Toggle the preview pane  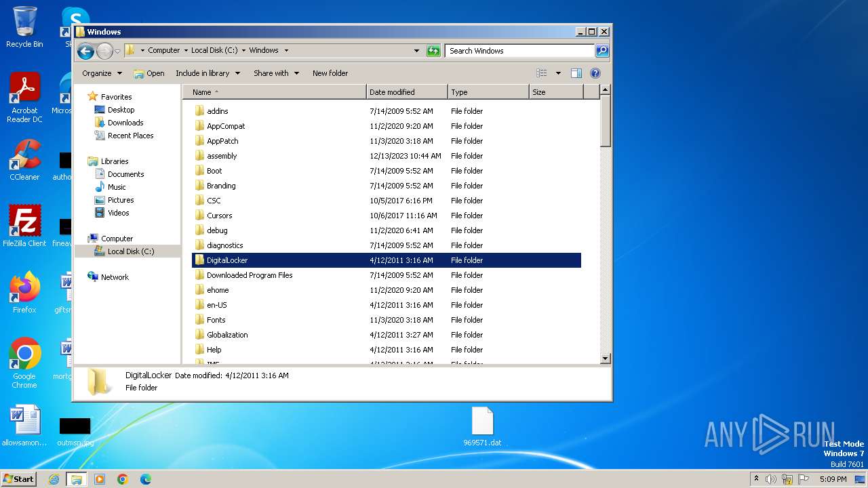(x=576, y=73)
